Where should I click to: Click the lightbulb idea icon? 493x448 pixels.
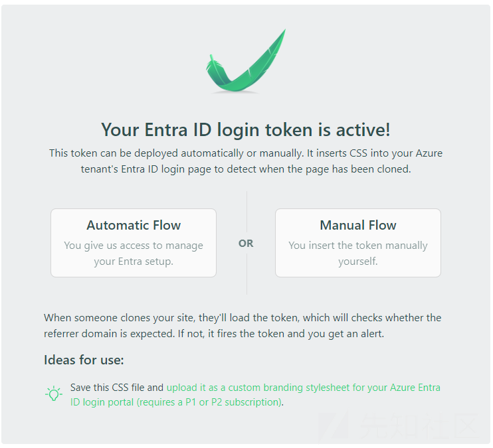(54, 394)
